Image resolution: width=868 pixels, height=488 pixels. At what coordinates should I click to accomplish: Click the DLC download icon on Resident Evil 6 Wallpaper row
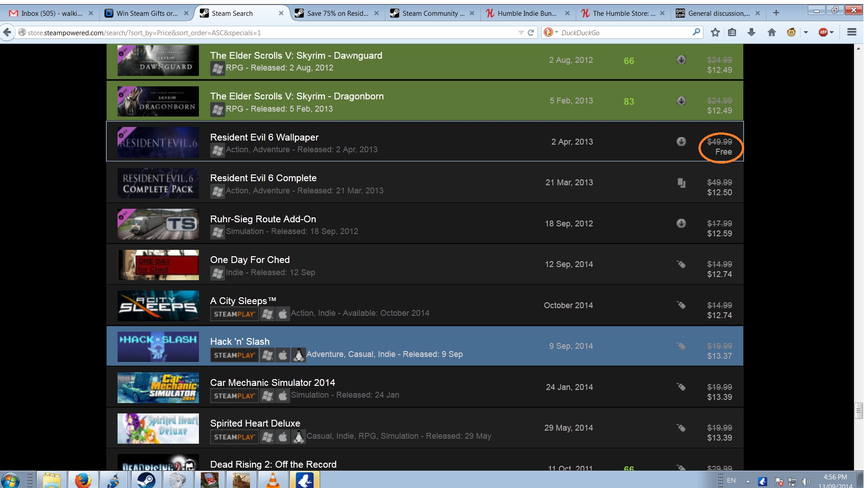click(681, 141)
